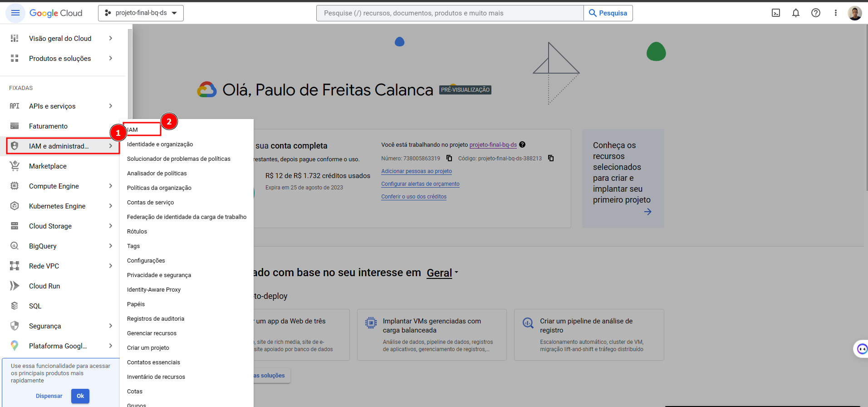Screen dimensions: 868x407
Task: Click the Plataforma Google Maps pin icon
Action: pyautogui.click(x=15, y=346)
